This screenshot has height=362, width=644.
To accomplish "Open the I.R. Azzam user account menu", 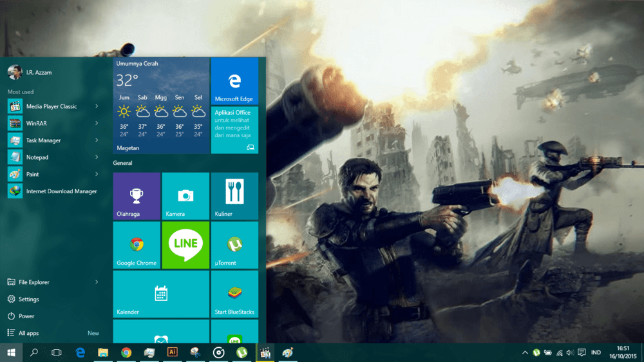I will 30,72.
